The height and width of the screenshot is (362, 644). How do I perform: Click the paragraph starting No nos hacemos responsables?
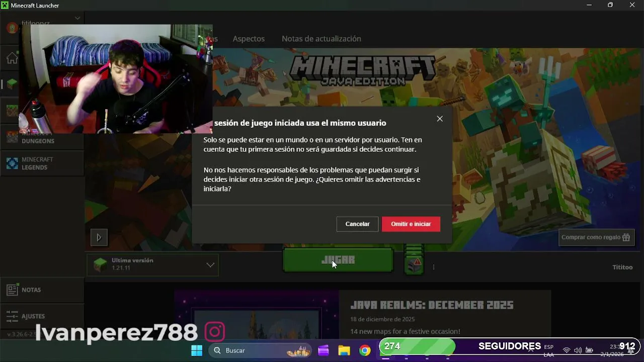[x=312, y=179]
